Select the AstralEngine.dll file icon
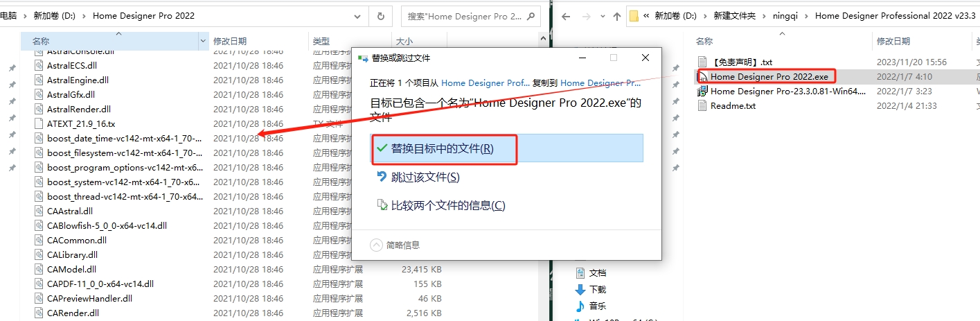The width and height of the screenshot is (980, 321). (39, 80)
